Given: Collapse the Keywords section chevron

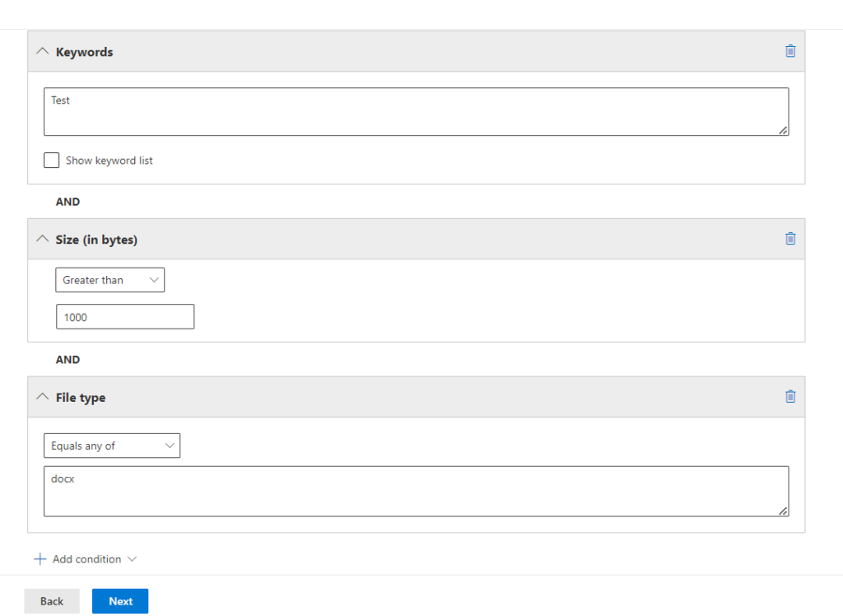Looking at the screenshot, I should point(42,52).
